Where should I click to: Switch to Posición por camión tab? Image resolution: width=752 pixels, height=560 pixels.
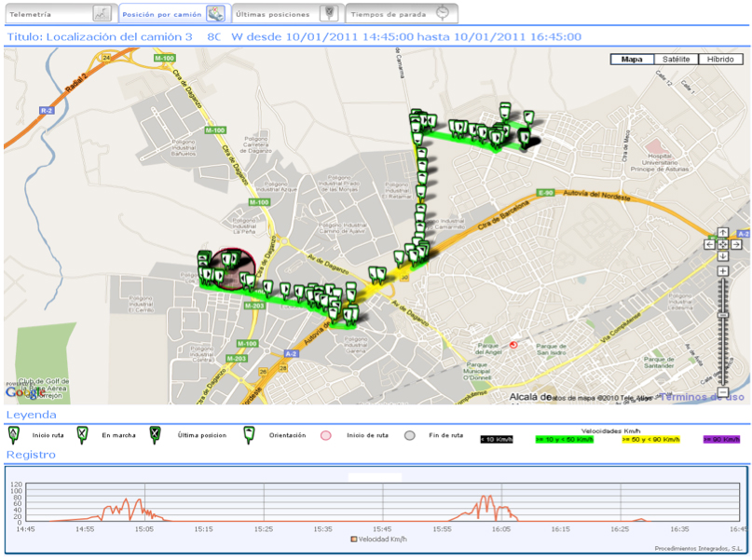point(175,13)
